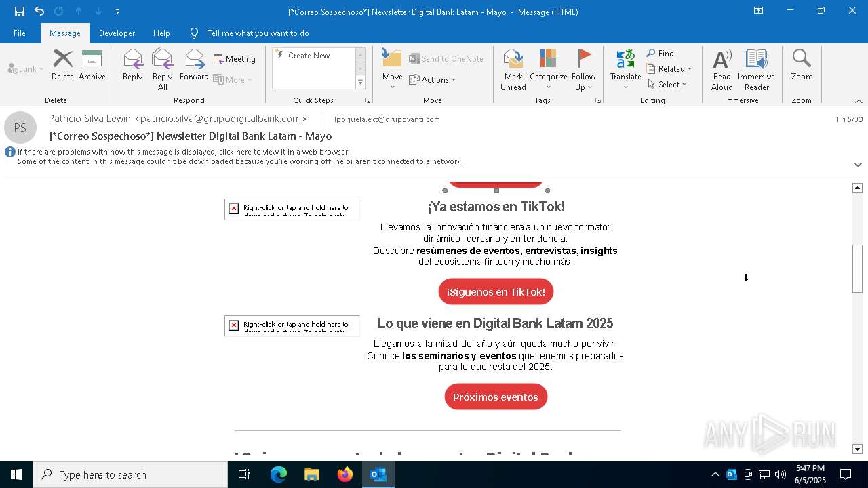The width and height of the screenshot is (868, 488).
Task: Respond with a Meeting
Action: tap(235, 59)
